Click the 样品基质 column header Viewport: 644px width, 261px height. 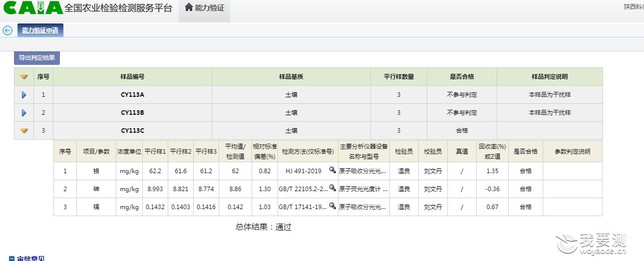tap(291, 77)
